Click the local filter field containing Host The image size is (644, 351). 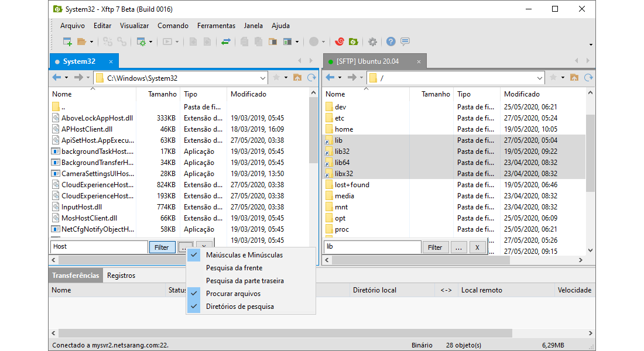(x=99, y=247)
